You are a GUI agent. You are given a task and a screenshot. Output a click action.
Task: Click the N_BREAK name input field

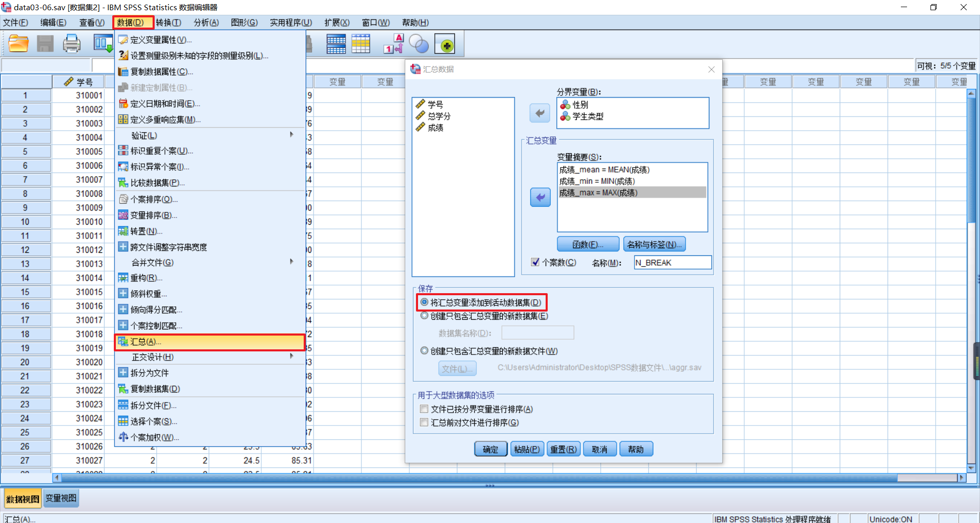tap(673, 263)
